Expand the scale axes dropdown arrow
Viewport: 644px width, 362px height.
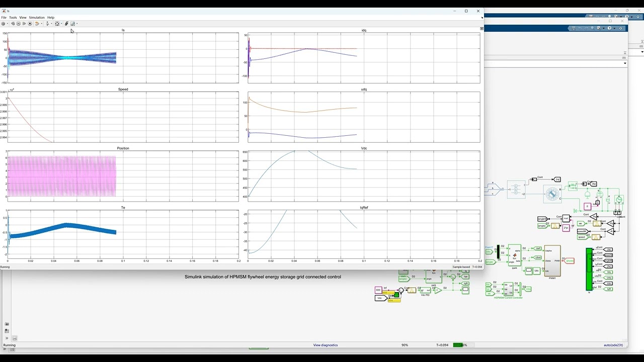pos(61,24)
